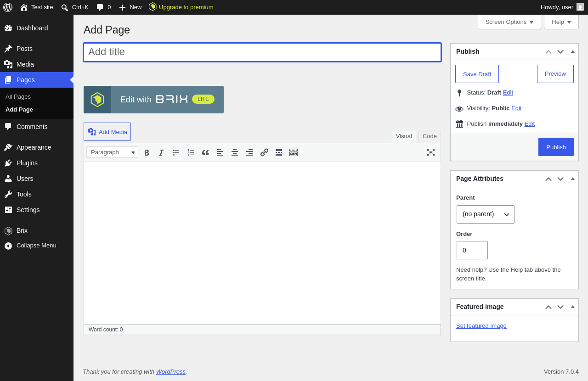
Task: Click Edit with Brix Lite button
Action: point(153,100)
